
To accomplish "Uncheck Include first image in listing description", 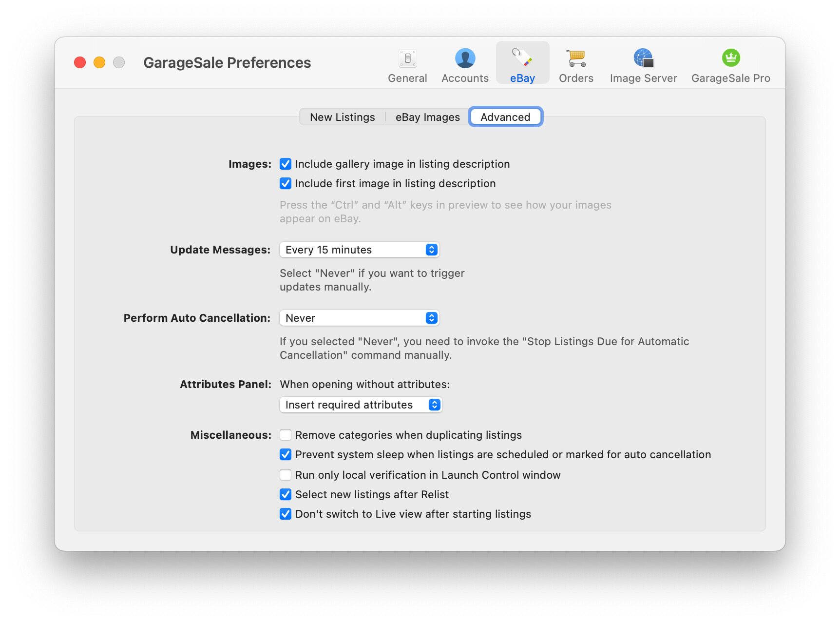I will pos(286,184).
